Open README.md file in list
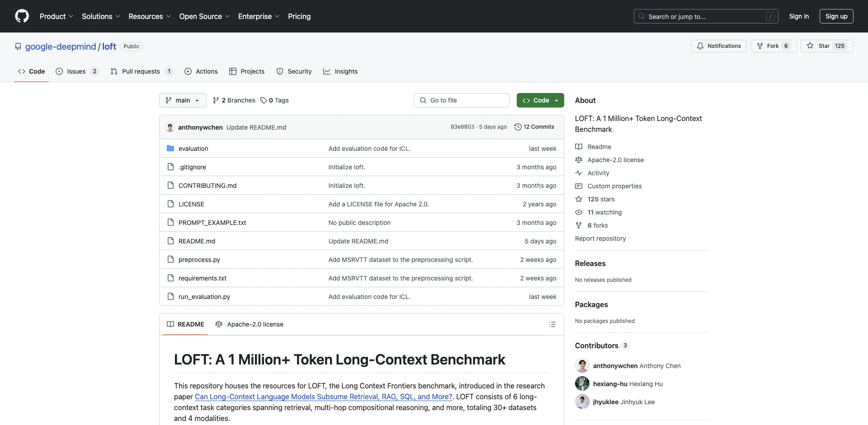The height and width of the screenshot is (425, 868). coord(197,241)
